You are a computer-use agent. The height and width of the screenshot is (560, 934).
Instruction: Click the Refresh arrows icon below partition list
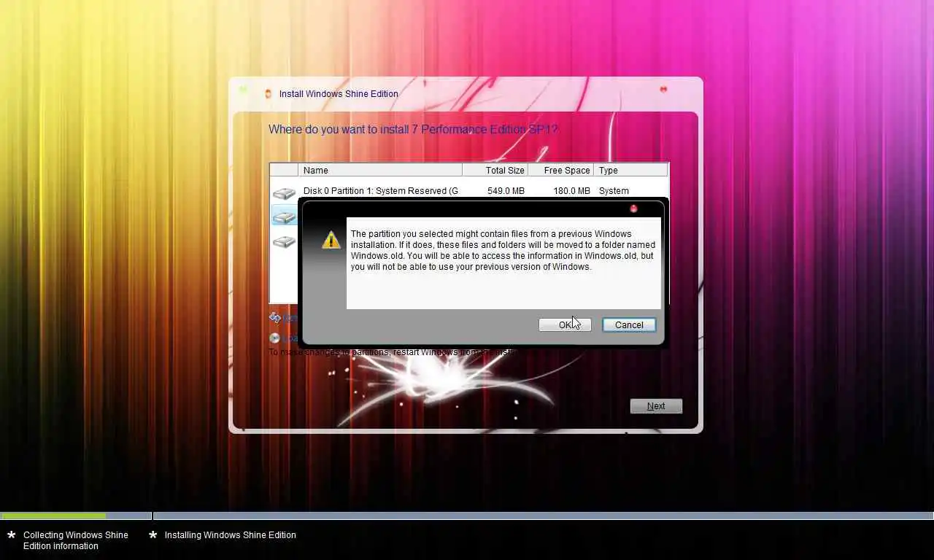click(x=275, y=318)
